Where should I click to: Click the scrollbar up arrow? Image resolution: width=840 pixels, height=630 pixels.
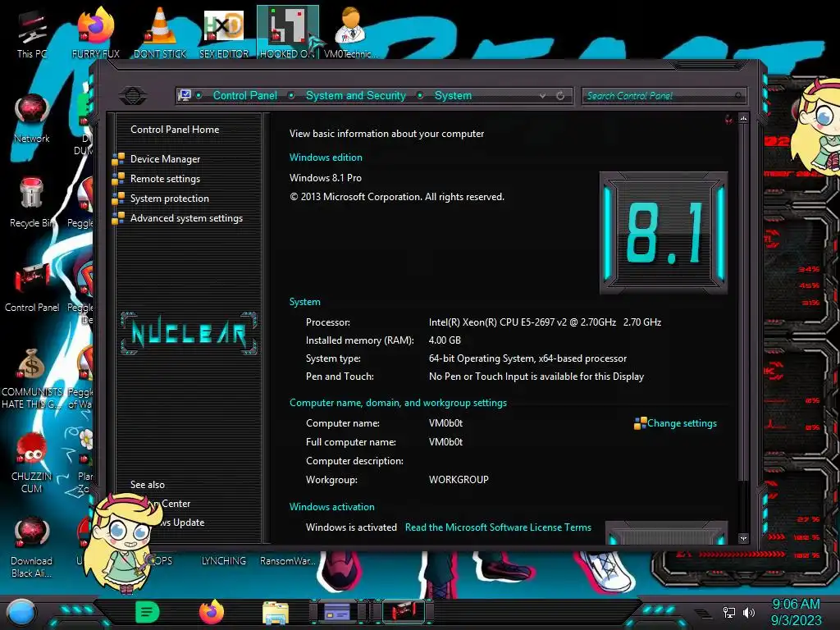click(x=743, y=118)
